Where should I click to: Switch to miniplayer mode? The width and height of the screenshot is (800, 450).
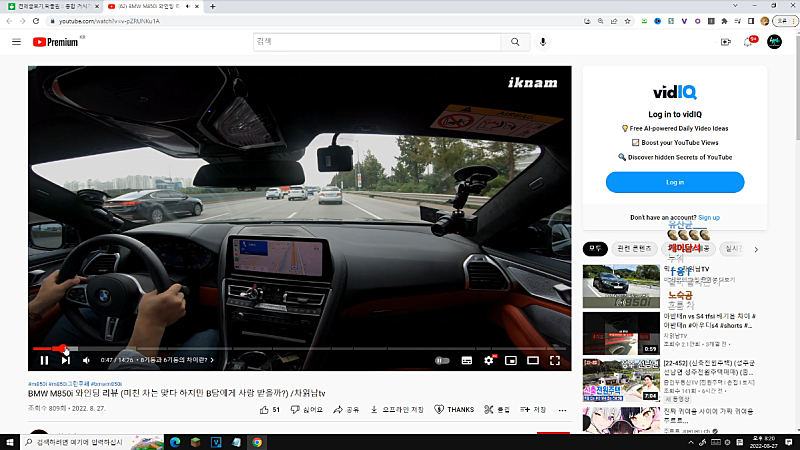point(511,360)
